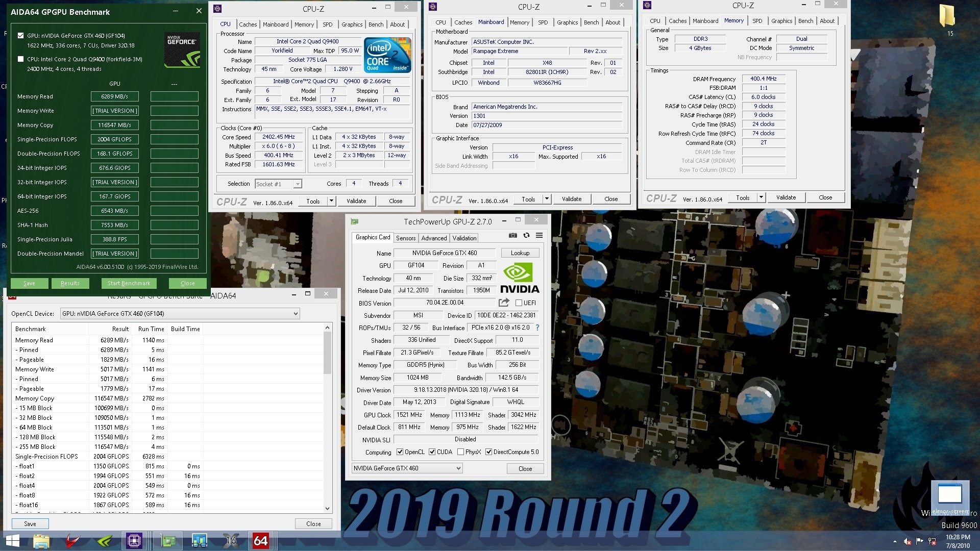Toggle the DirectCompute 5.0 checkbox
Viewport: 980px width, 551px height.
(x=488, y=452)
